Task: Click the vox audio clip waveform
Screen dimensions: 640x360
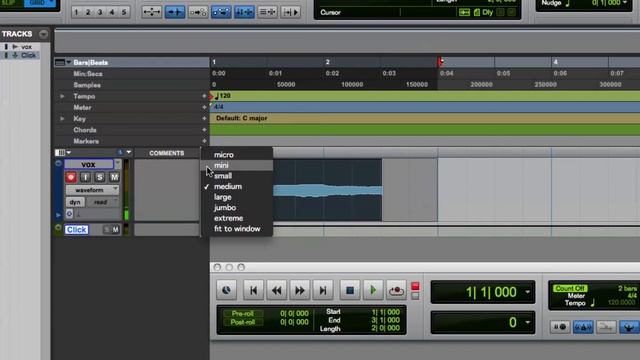Action: click(x=328, y=190)
